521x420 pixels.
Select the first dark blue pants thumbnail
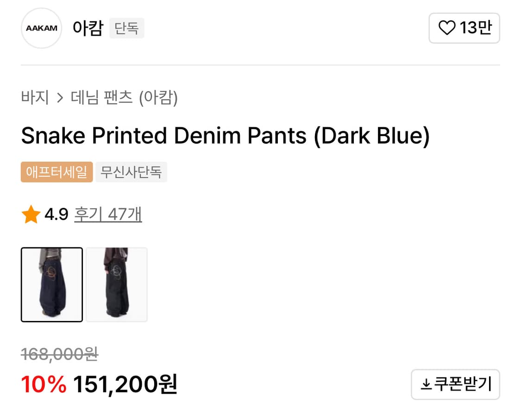[52, 284]
